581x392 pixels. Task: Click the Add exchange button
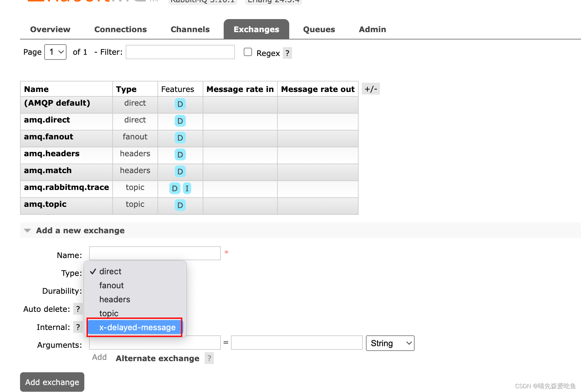pos(52,382)
